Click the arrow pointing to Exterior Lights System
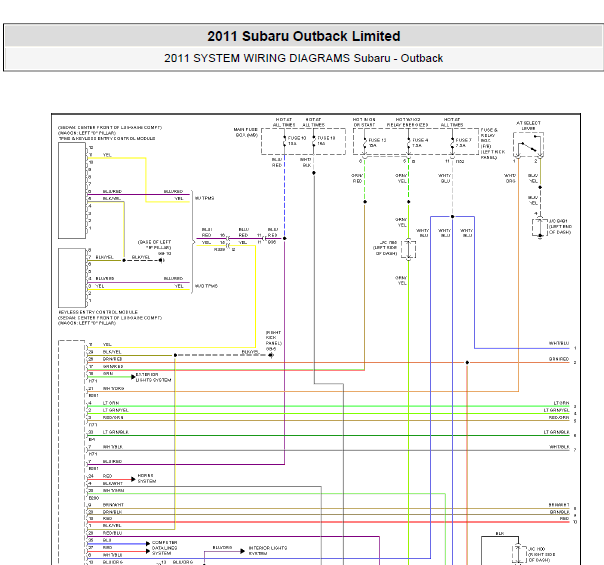This screenshot has width=604, height=565. 133,377
